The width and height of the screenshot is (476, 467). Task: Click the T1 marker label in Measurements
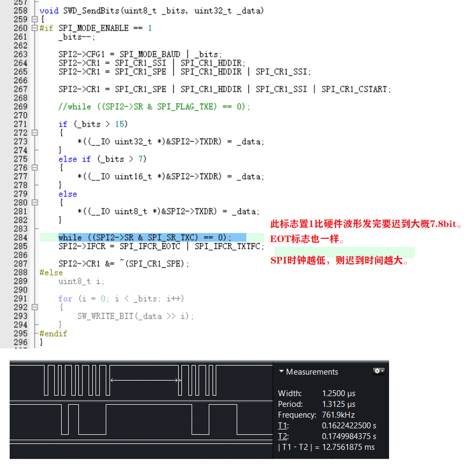[283, 426]
